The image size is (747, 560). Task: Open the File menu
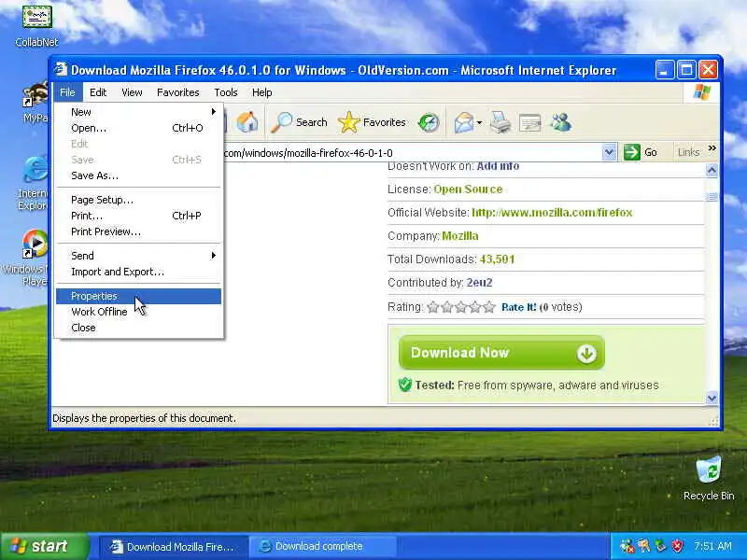[67, 92]
